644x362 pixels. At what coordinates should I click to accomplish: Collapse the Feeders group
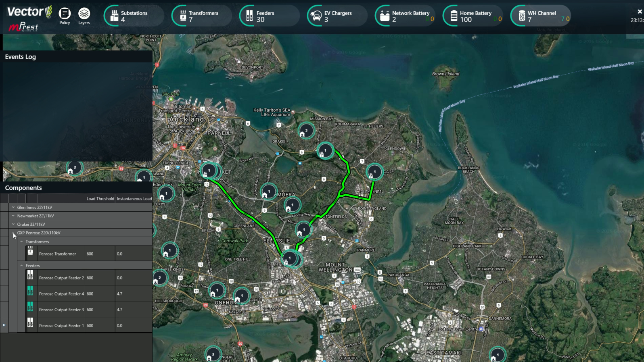[x=22, y=266]
